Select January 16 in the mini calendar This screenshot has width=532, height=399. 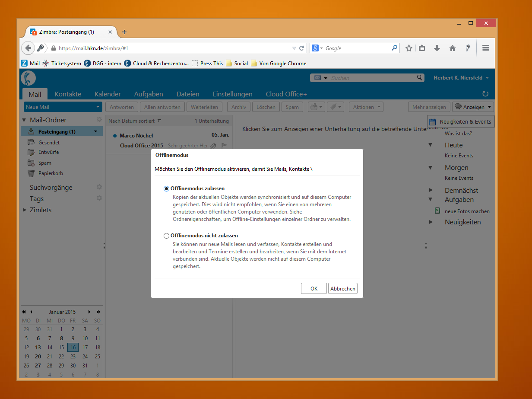point(73,347)
